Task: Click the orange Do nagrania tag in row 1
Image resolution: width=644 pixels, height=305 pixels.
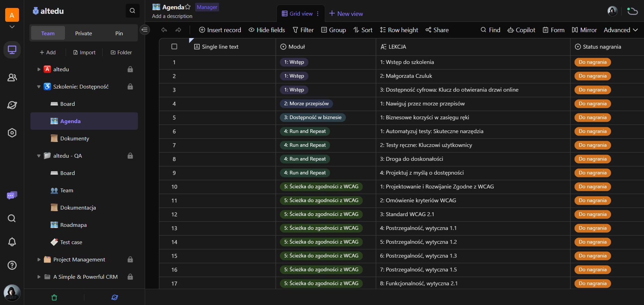Action: (x=593, y=62)
